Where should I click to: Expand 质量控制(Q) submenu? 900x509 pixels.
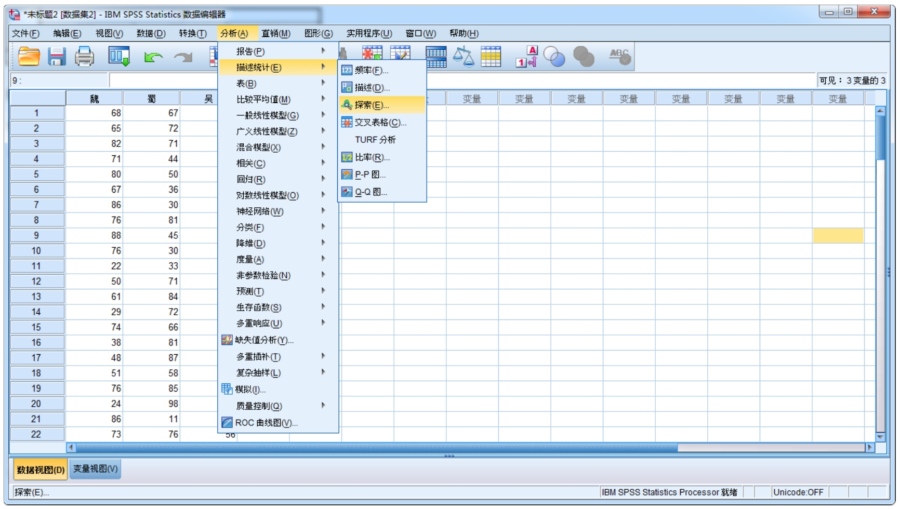click(278, 406)
